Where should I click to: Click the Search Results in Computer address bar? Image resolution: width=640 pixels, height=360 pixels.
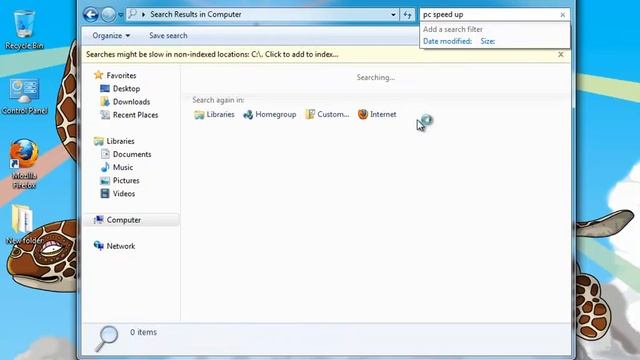pyautogui.click(x=263, y=14)
